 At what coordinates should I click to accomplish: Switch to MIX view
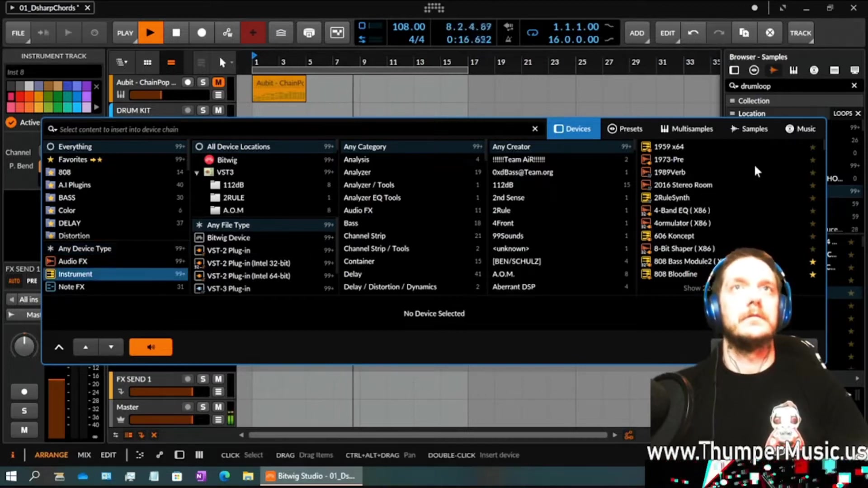84,455
